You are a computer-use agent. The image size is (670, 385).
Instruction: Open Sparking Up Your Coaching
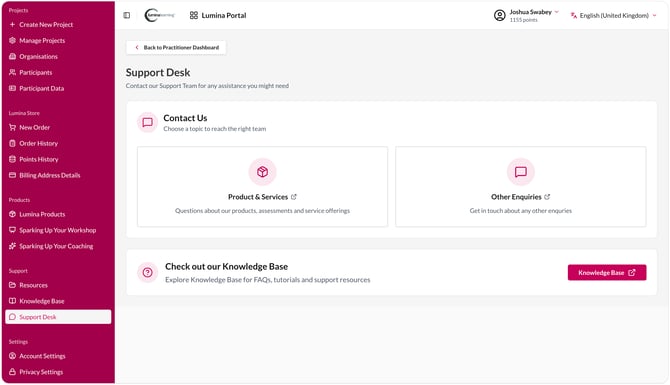[58, 246]
